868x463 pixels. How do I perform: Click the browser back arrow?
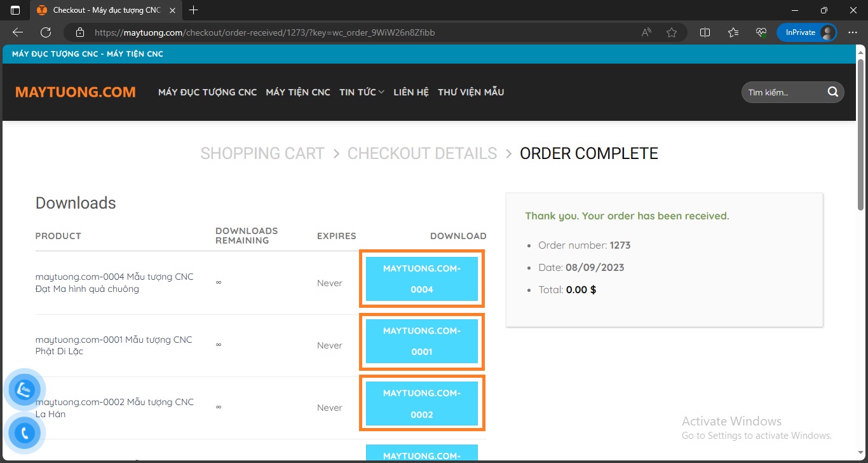[18, 32]
